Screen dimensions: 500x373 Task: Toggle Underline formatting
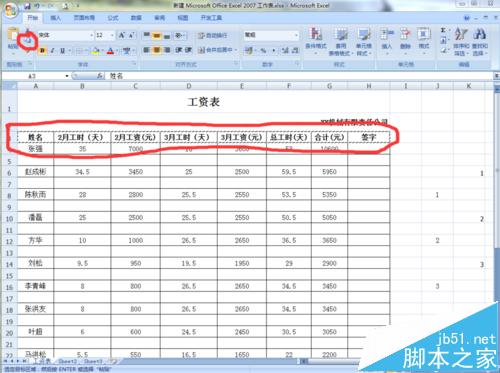pyautogui.click(x=62, y=51)
